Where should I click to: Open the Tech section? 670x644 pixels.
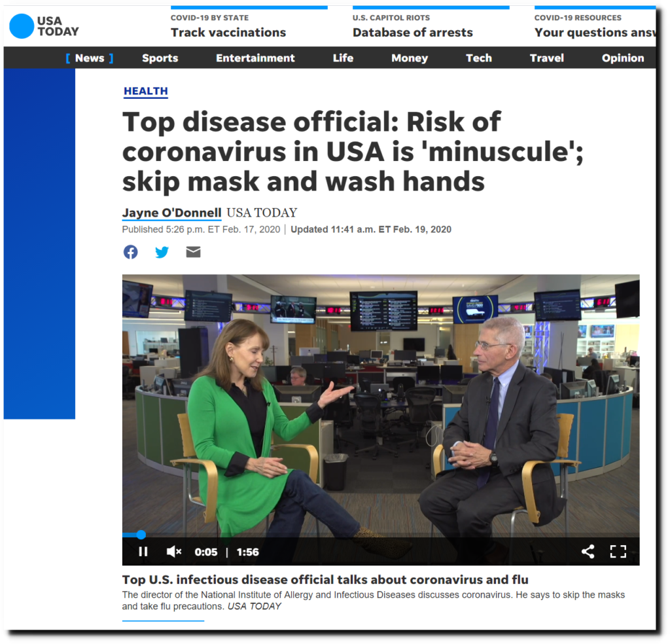click(x=478, y=58)
